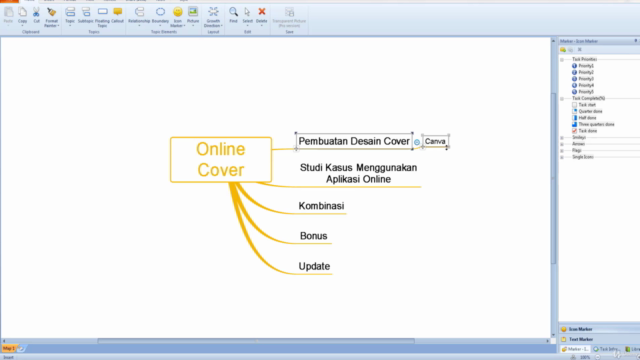
Task: Open the Growth Direction layout options
Action: tap(213, 12)
